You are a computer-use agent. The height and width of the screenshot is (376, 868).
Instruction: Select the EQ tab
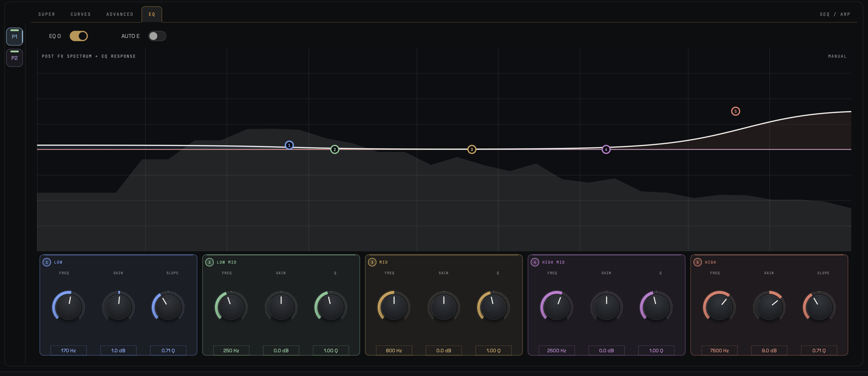click(152, 14)
